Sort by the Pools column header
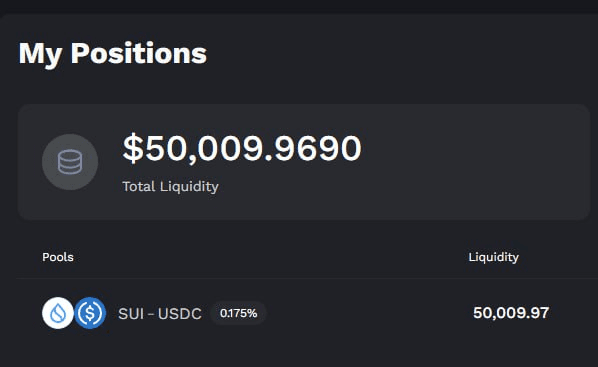 tap(58, 257)
